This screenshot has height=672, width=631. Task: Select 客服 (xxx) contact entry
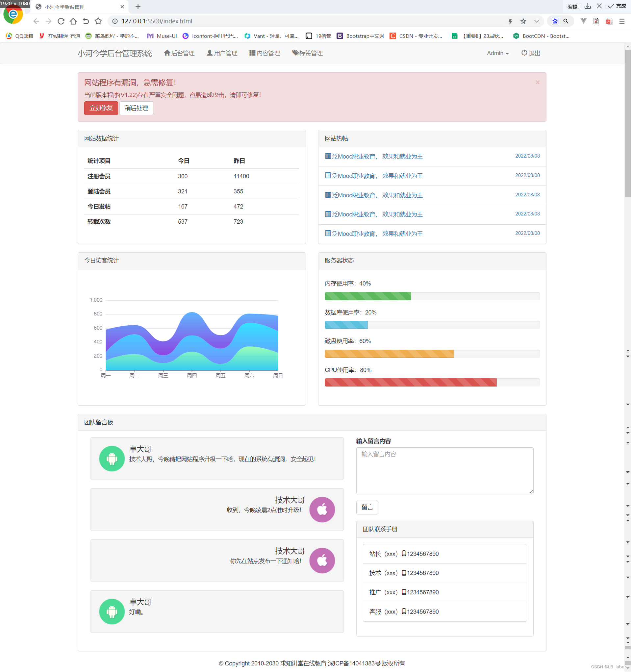point(445,612)
